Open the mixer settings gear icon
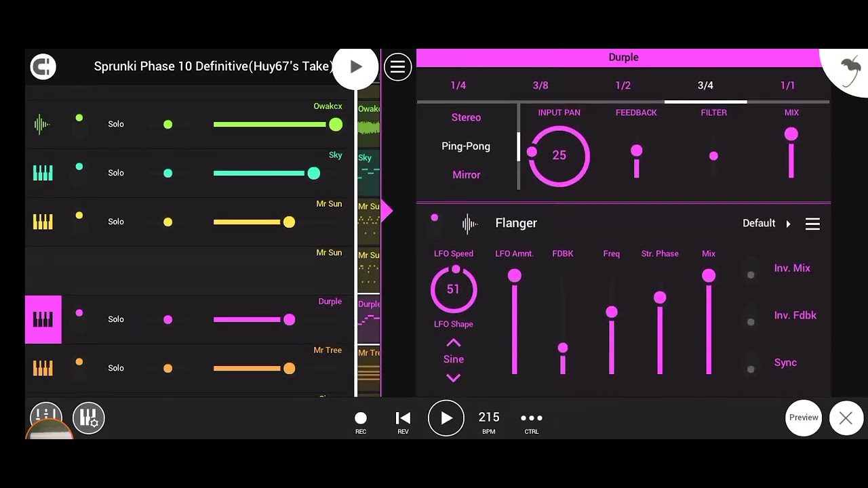Screen dimensions: 868x488 point(89,418)
